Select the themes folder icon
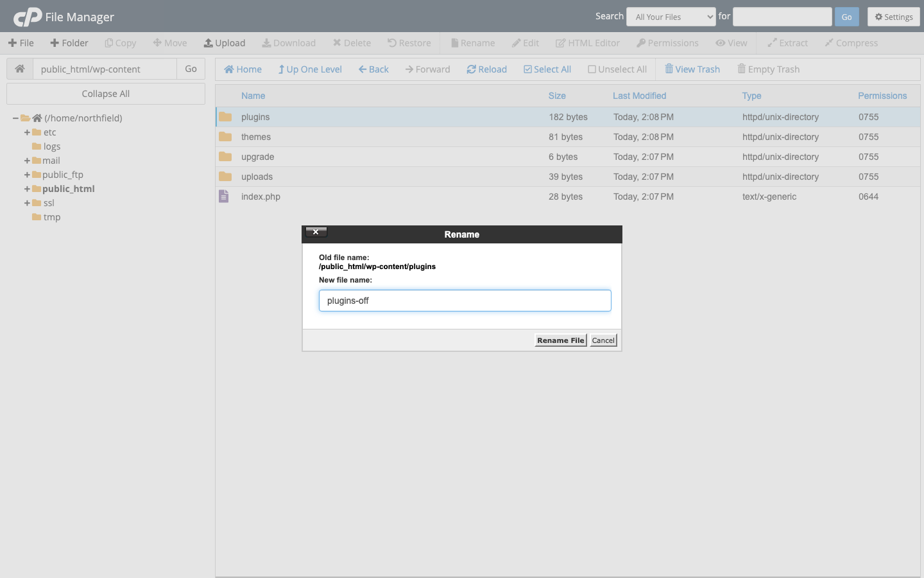This screenshot has height=578, width=924. [225, 137]
